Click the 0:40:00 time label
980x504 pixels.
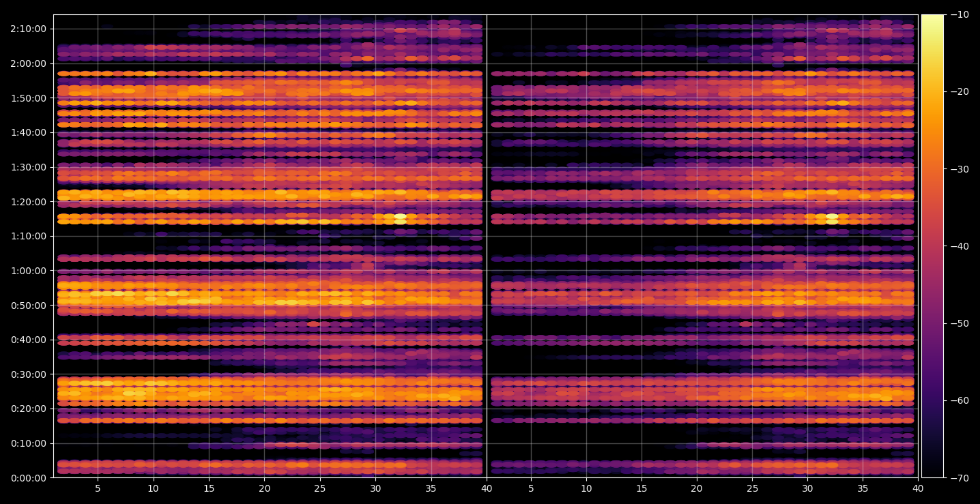click(29, 340)
